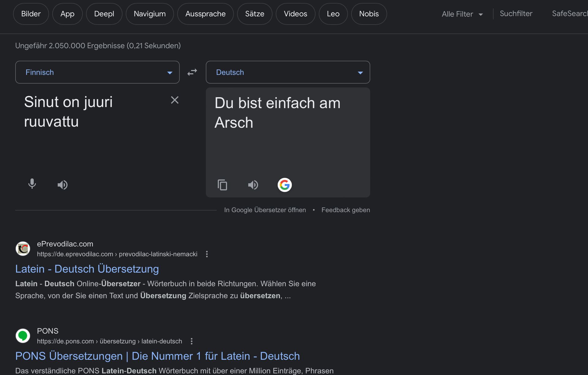Viewport: 588px width, 375px height.
Task: Play audio of the Finnish source text
Action: click(62, 185)
